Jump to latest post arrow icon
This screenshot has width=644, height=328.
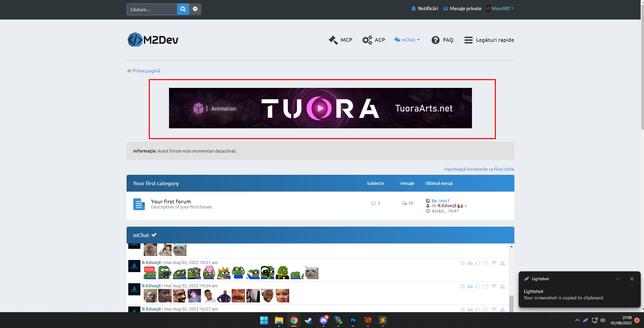pyautogui.click(x=466, y=206)
